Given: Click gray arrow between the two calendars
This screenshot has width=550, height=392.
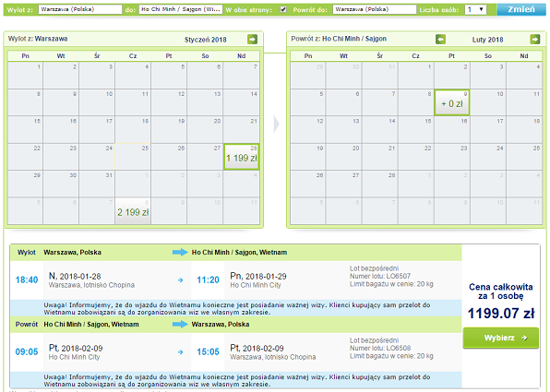Looking at the screenshot, I should point(277,125).
